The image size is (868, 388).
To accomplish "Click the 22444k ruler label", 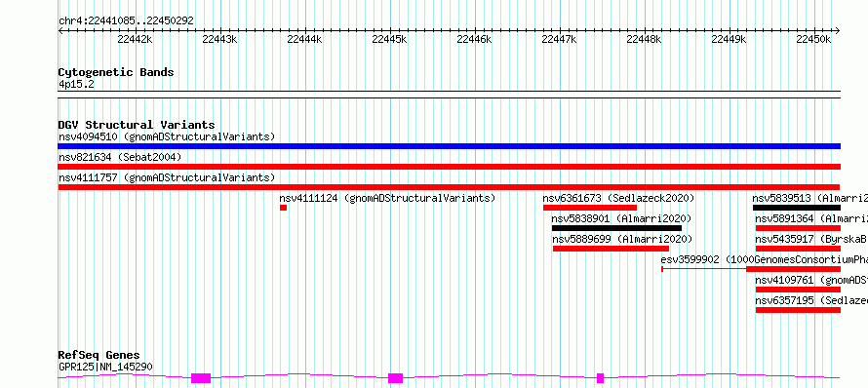I will [x=304, y=39].
